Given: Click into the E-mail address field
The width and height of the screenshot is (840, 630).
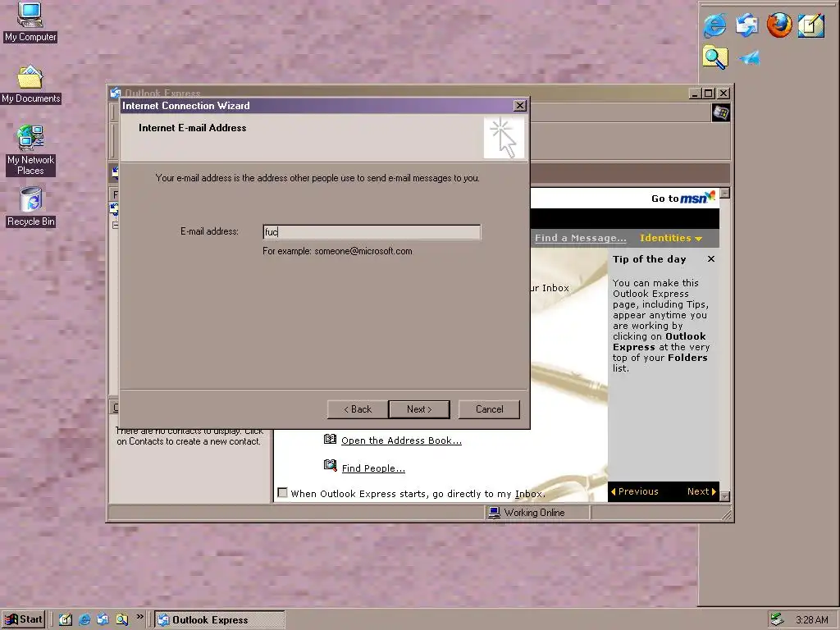Looking at the screenshot, I should (372, 232).
